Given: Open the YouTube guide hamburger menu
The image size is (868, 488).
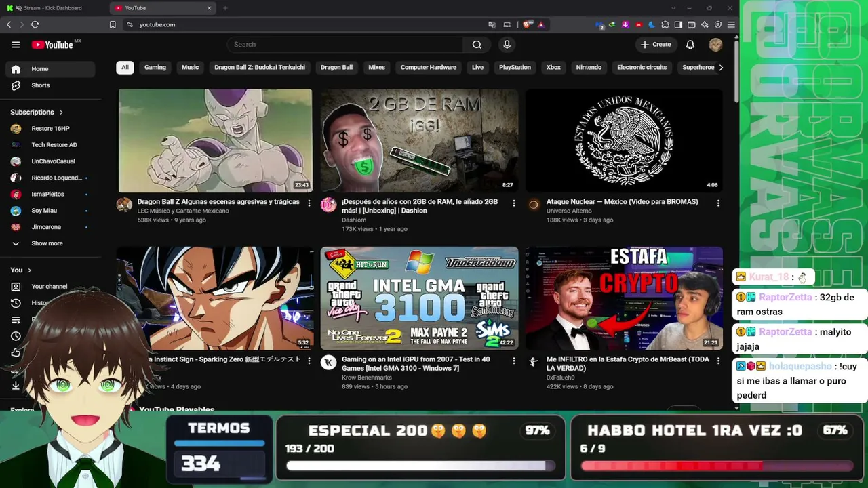Looking at the screenshot, I should click(16, 45).
